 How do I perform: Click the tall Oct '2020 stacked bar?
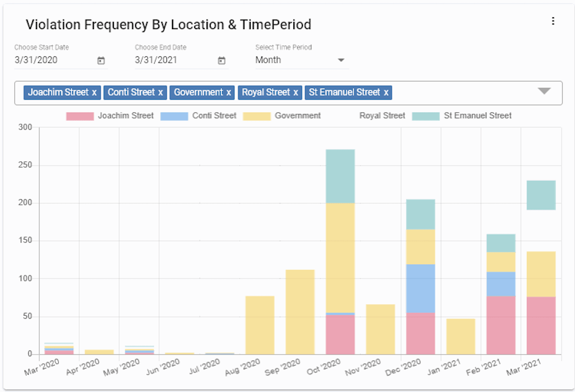340,250
